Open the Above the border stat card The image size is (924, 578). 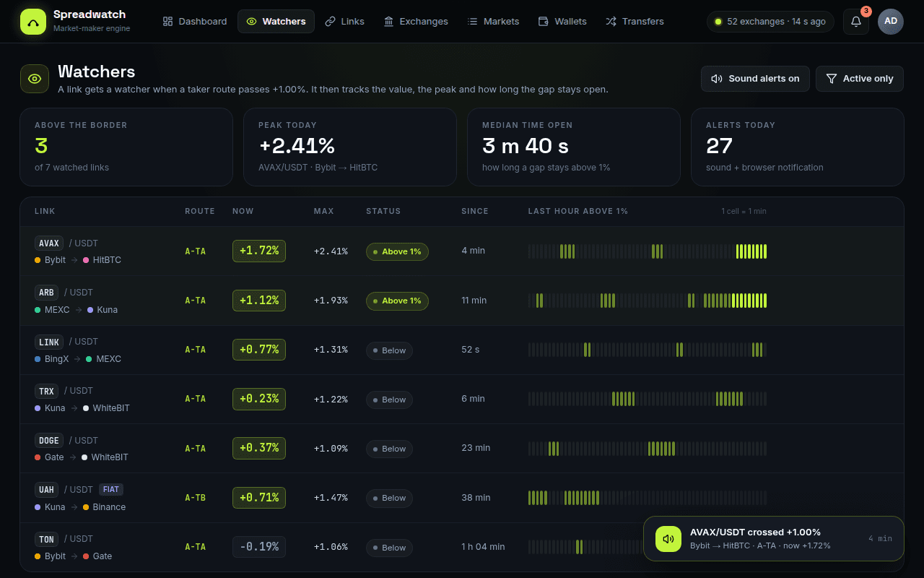[x=126, y=147]
